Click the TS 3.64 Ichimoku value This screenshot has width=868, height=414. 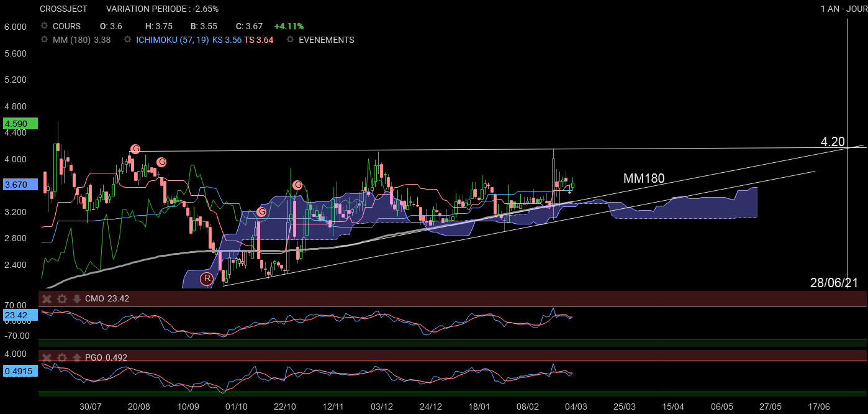pos(258,40)
